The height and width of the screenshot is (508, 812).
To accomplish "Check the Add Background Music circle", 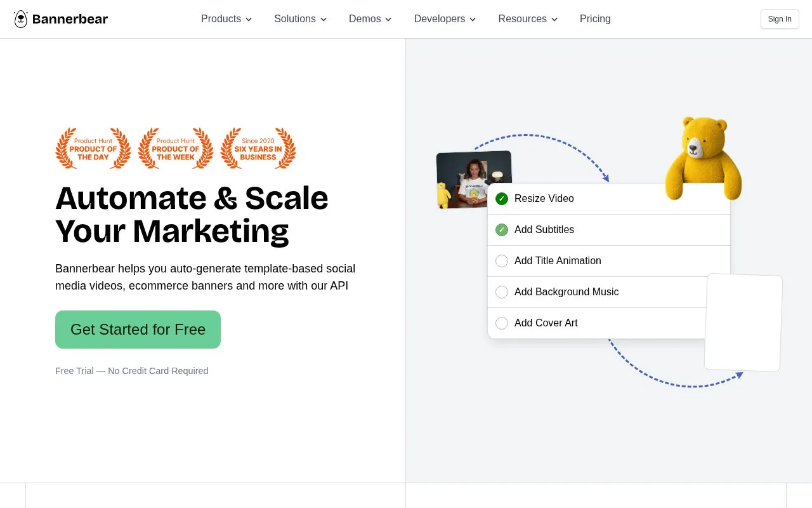I will click(x=502, y=292).
